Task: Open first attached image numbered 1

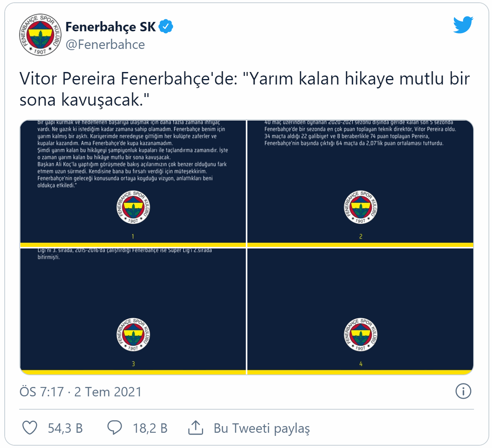Action: [x=133, y=184]
